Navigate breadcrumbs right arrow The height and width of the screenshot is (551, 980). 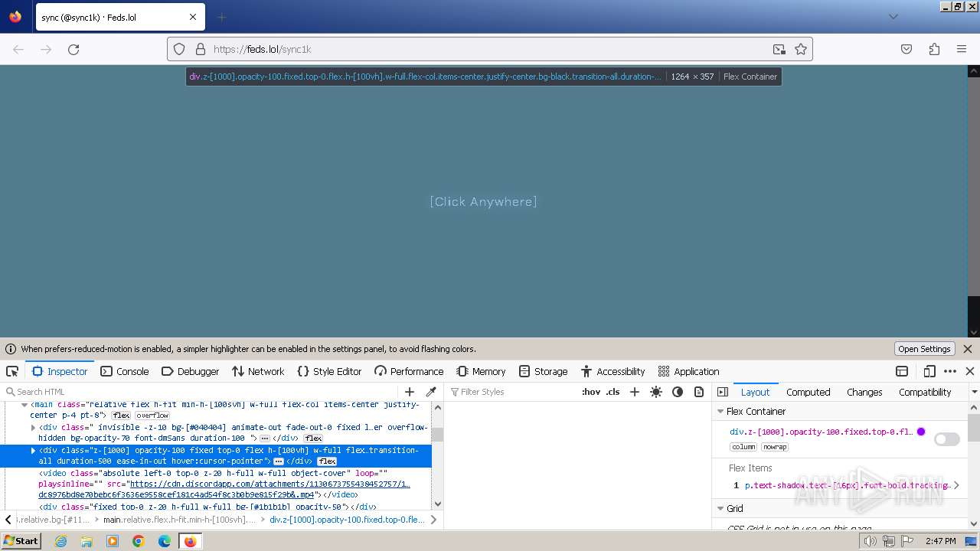tap(434, 520)
